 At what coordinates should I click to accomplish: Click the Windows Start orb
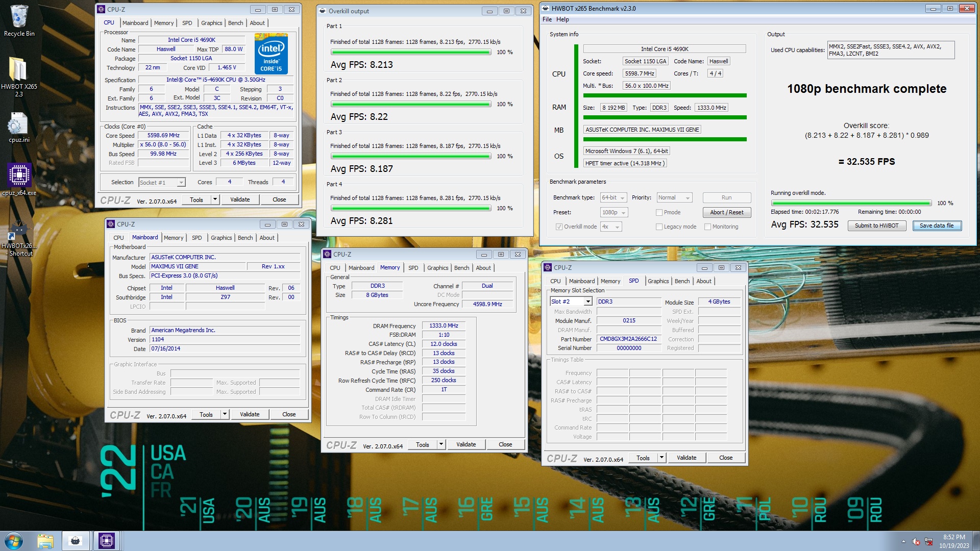tap(14, 541)
